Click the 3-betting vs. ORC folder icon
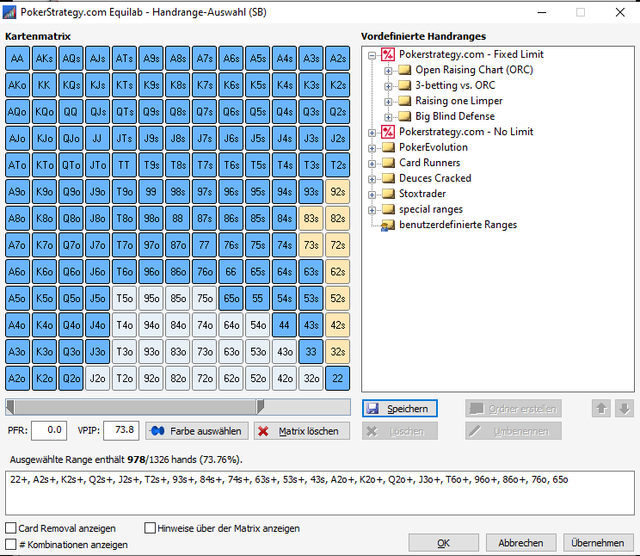Image resolution: width=640 pixels, height=556 pixels. pyautogui.click(x=404, y=85)
